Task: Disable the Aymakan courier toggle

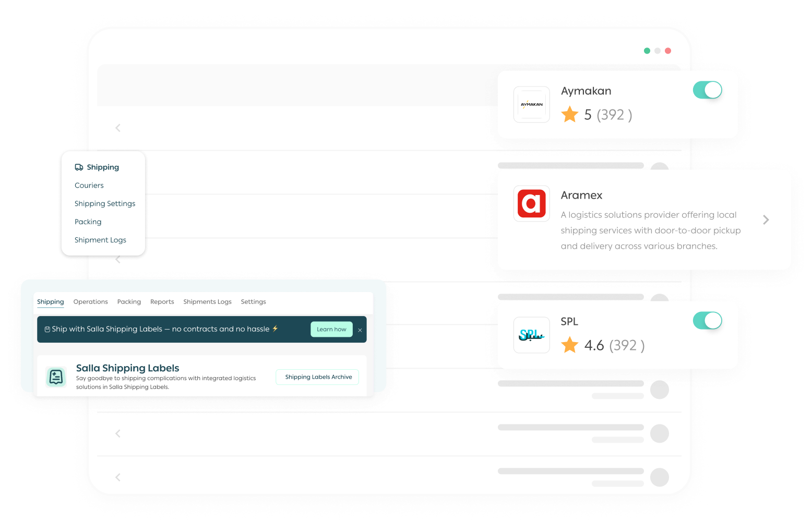Action: 707,90
